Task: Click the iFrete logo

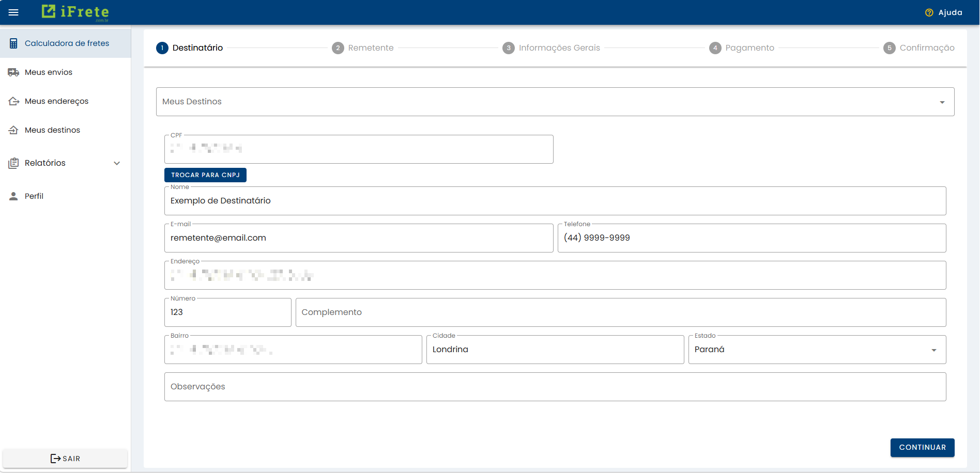Action: point(75,12)
